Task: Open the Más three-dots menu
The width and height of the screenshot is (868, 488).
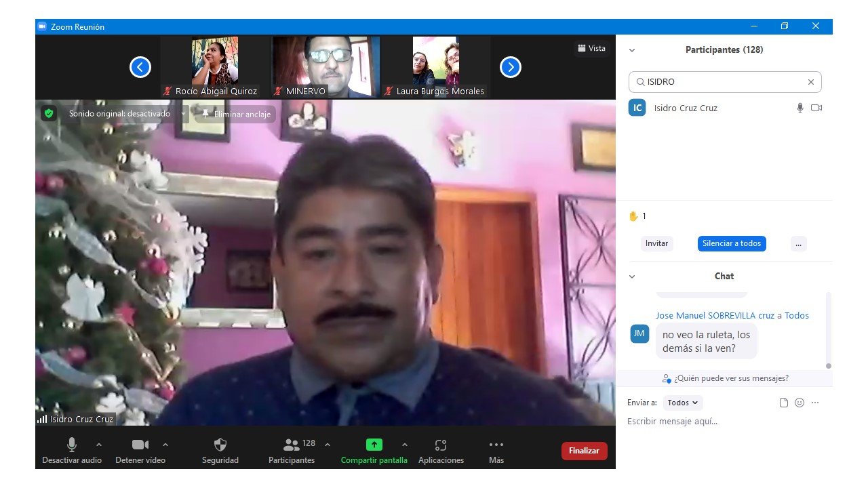Action: [x=496, y=445]
